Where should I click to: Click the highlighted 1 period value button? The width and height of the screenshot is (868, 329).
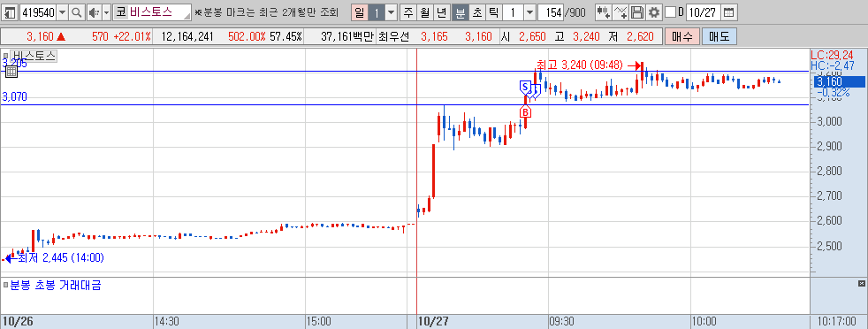coord(376,11)
